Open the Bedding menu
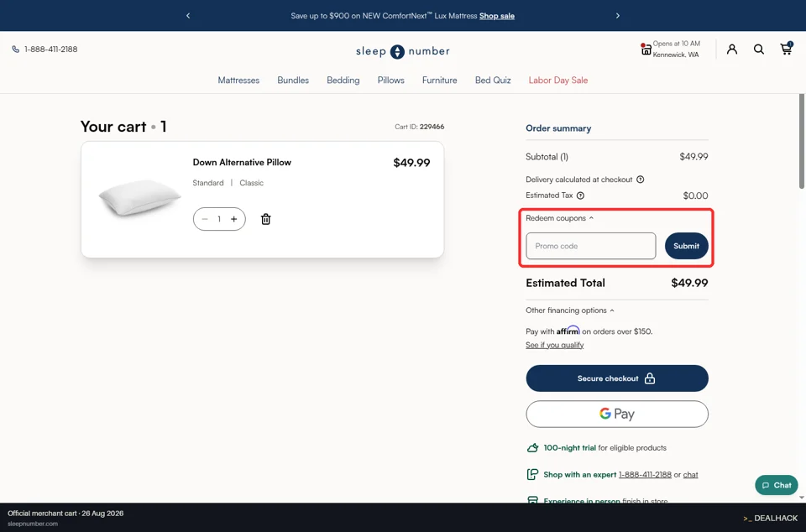This screenshot has height=532, width=806. 343,80
